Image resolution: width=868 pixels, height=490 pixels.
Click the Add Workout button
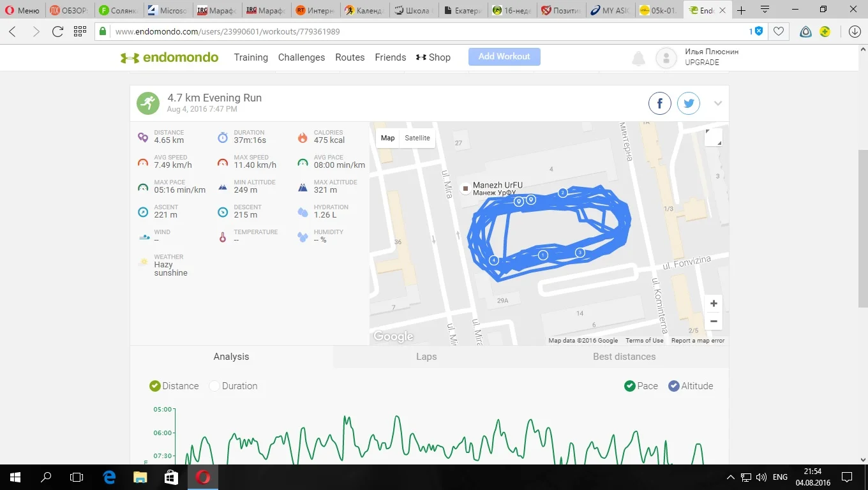504,57
